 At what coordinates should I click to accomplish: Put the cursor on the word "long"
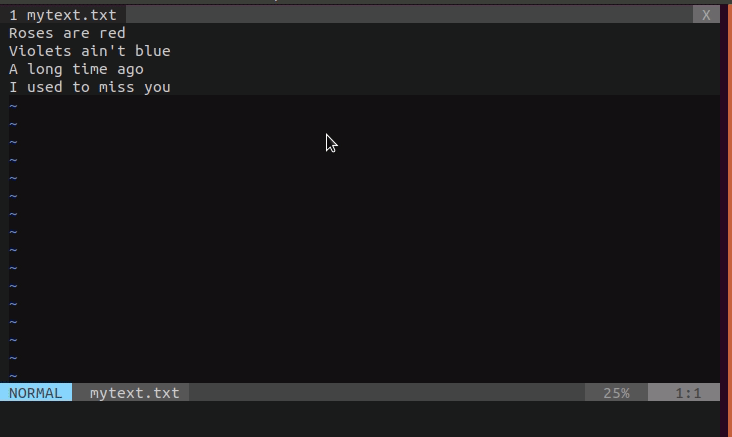pos(45,69)
